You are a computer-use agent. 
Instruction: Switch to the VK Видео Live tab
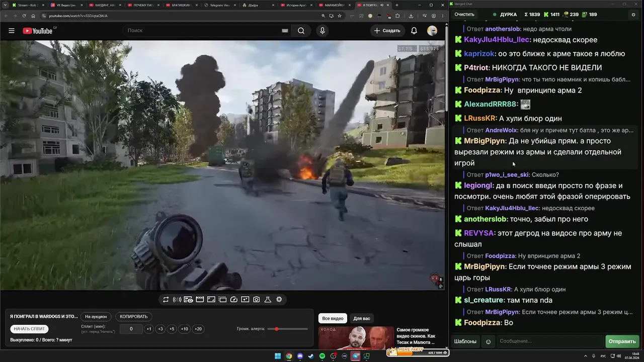66,5
